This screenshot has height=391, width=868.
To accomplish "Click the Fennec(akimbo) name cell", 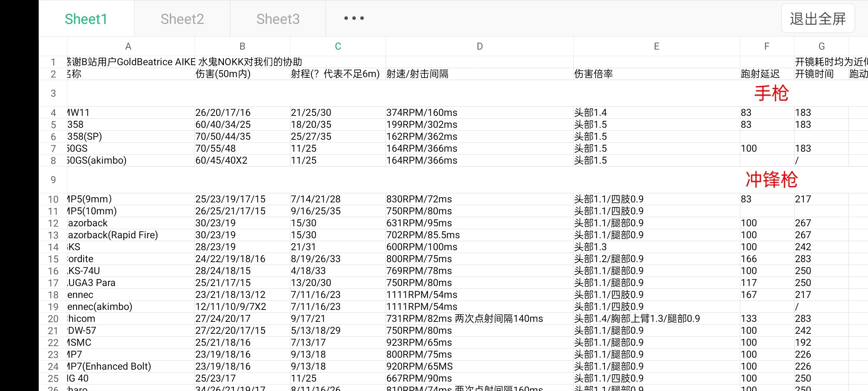I will [131, 307].
